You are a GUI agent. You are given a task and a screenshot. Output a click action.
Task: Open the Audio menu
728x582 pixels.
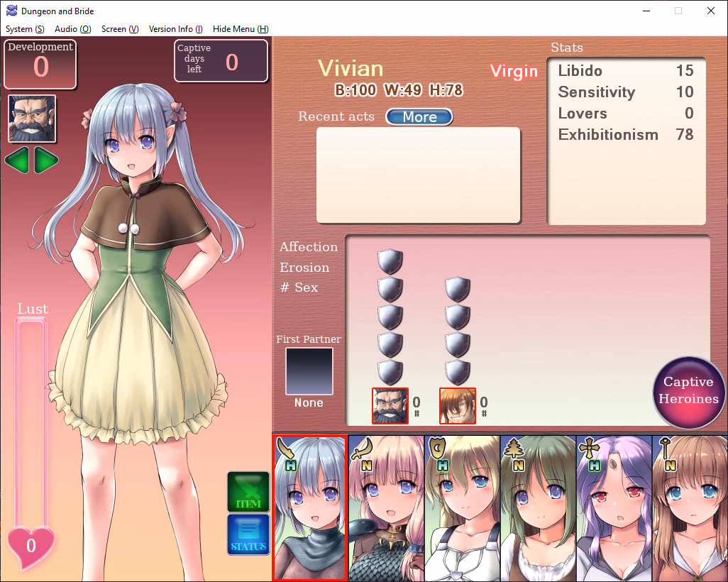tap(72, 29)
